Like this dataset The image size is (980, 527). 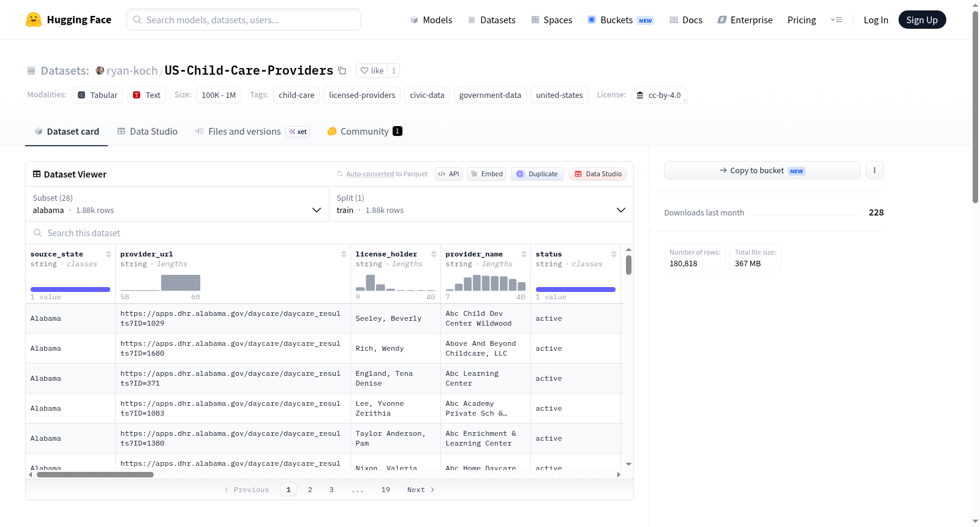coord(371,70)
